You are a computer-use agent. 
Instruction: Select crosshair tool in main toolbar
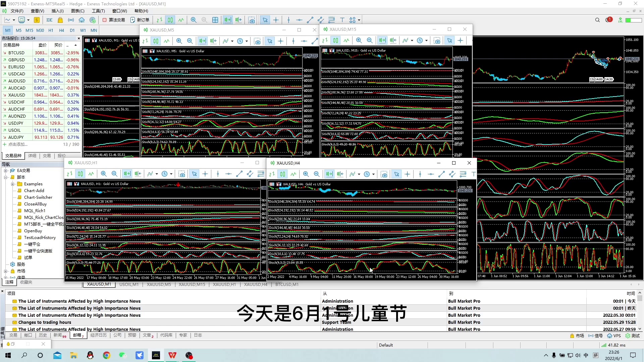pyautogui.click(x=276, y=20)
